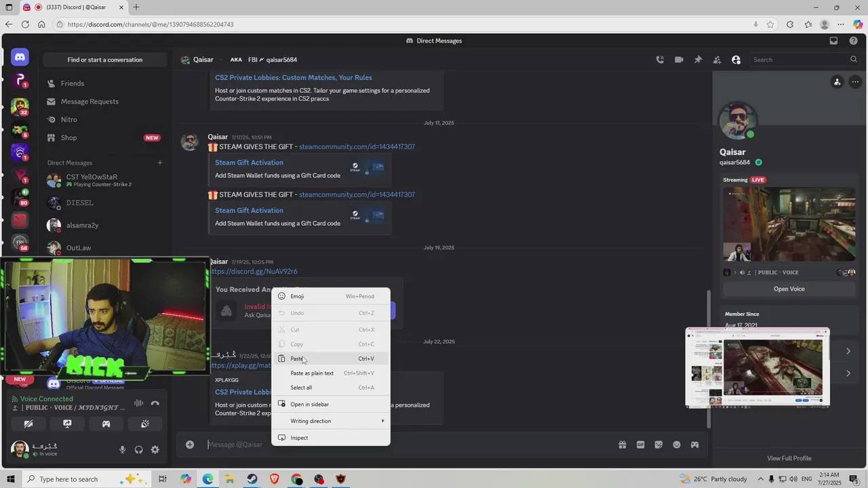Click Find or start a conversation

click(105, 60)
